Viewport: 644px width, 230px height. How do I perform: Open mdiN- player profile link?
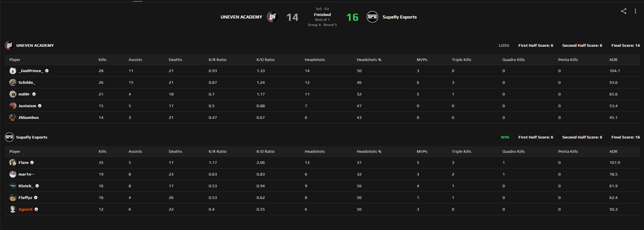pos(25,94)
